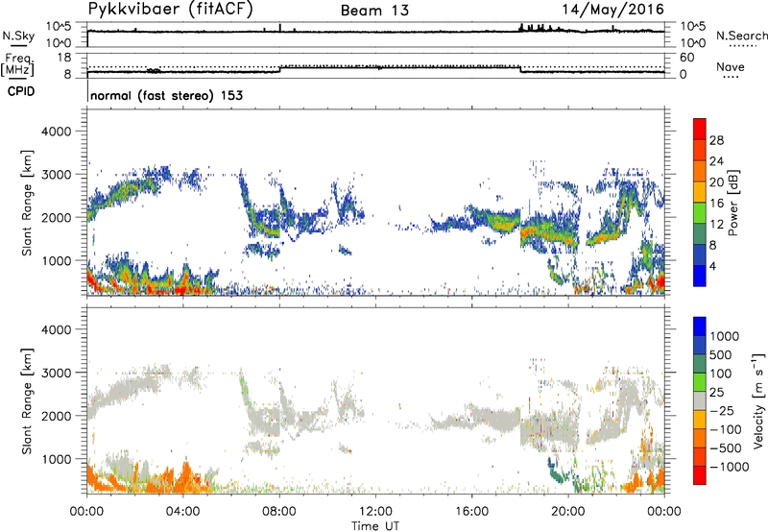This screenshot has width=768, height=532.
Task: Click the red top of power colorbar
Action: (x=700, y=129)
